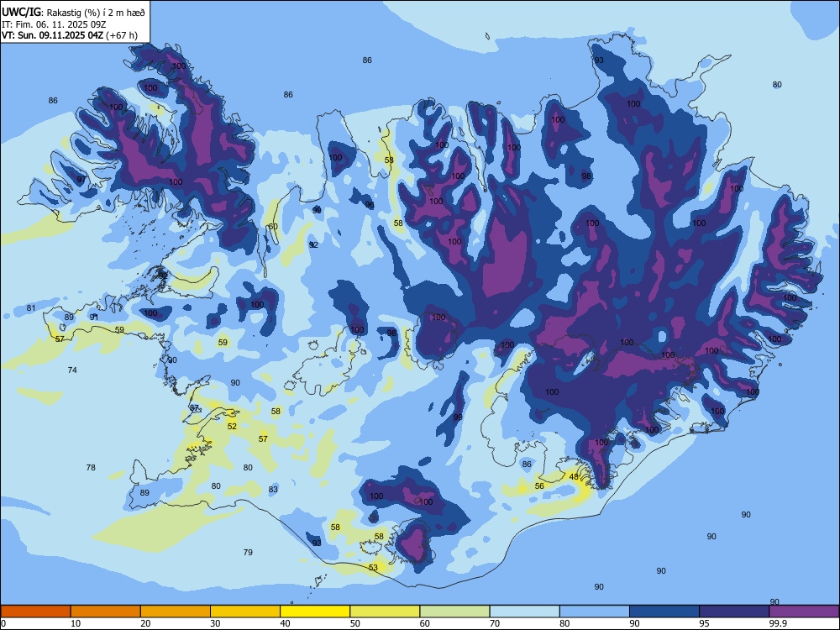This screenshot has width=840, height=630.
Task: Click the map humidity value '74'
Action: click(x=72, y=370)
